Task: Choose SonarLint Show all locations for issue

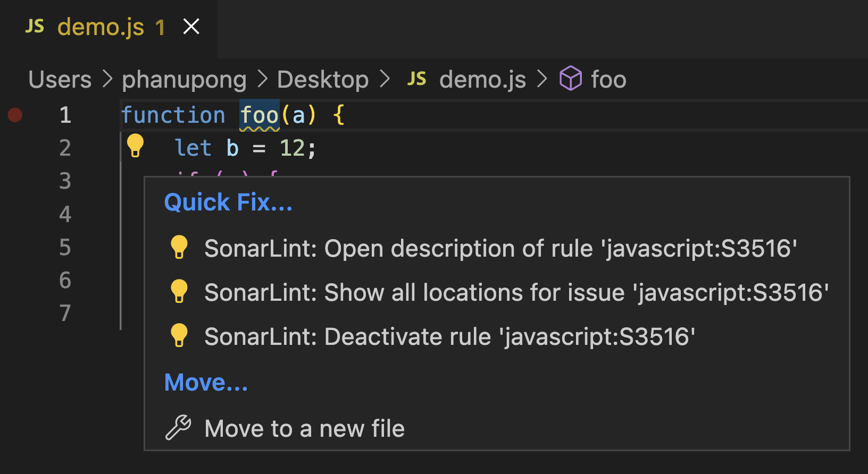Action: pos(496,292)
